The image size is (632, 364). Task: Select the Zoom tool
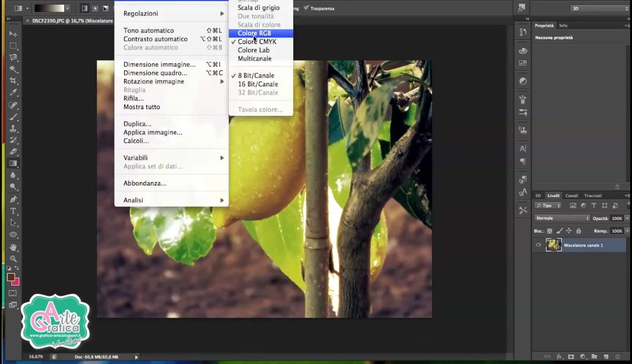coord(13,258)
